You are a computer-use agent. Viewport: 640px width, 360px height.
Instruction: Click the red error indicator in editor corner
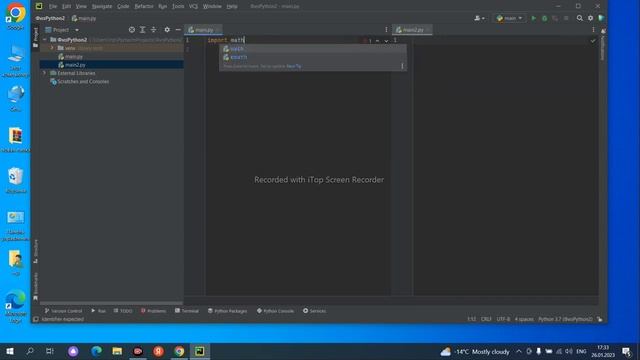[x=367, y=40]
